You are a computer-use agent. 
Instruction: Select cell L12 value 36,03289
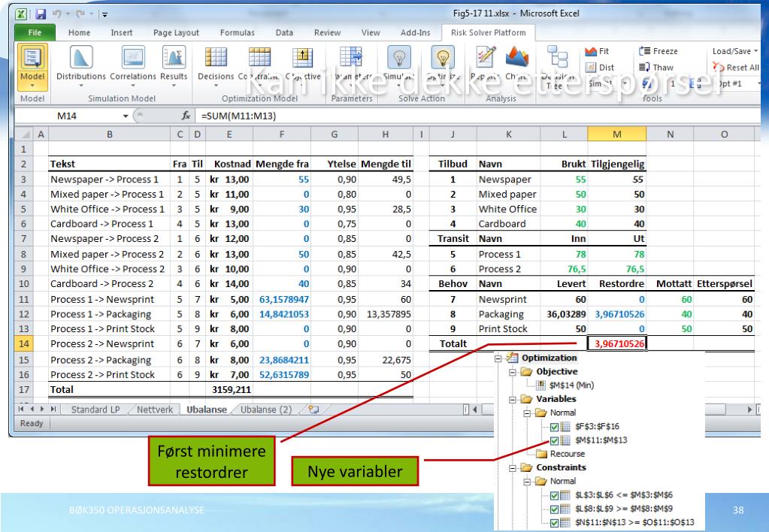[x=564, y=314]
